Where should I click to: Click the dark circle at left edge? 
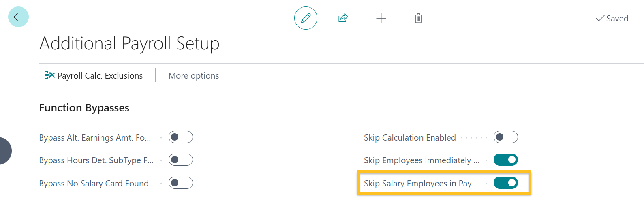(x=4, y=151)
